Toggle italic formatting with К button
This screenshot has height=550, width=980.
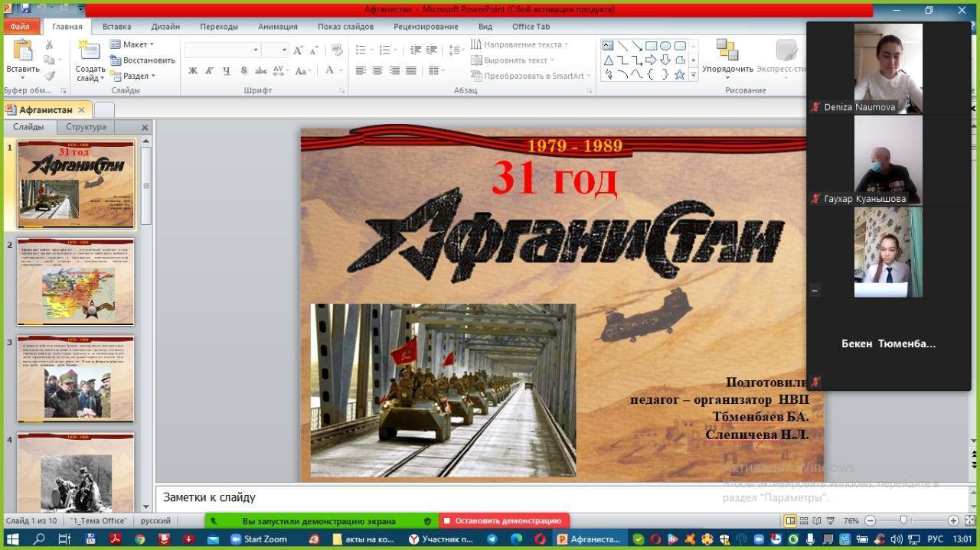(x=209, y=70)
